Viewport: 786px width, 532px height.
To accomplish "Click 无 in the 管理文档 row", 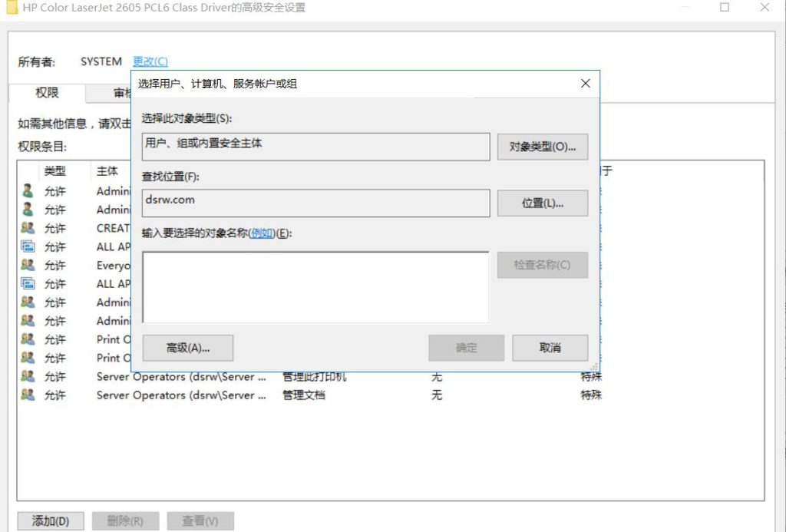I will coord(437,395).
